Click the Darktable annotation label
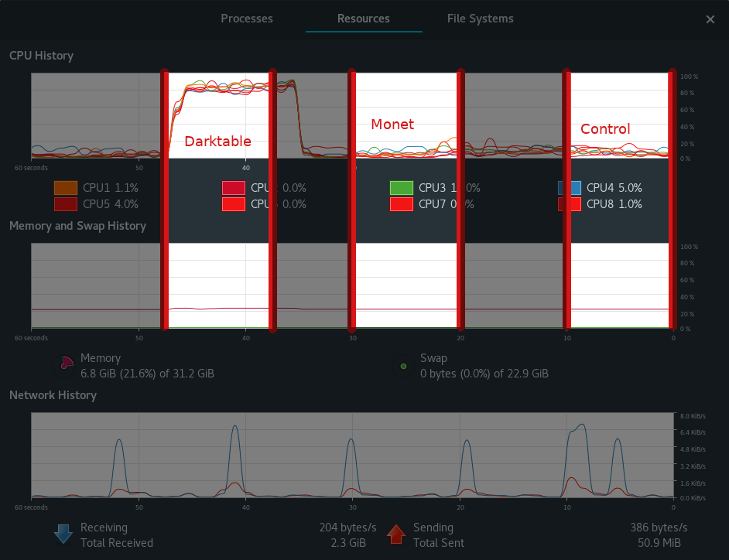Screen dimensions: 729x560 (217, 142)
